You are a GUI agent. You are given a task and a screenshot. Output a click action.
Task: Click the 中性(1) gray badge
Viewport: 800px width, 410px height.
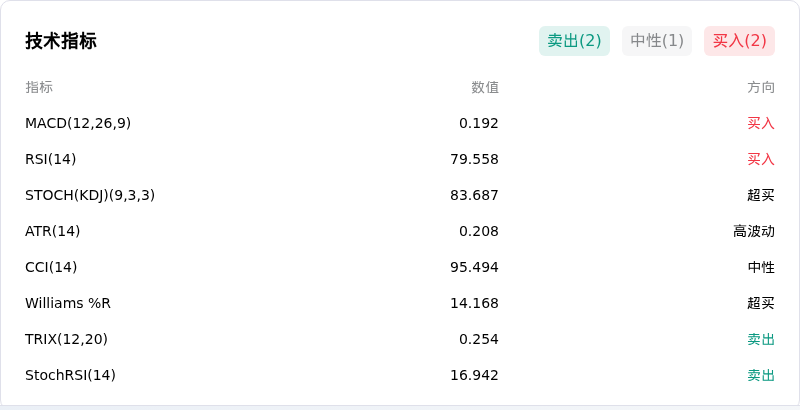657,41
